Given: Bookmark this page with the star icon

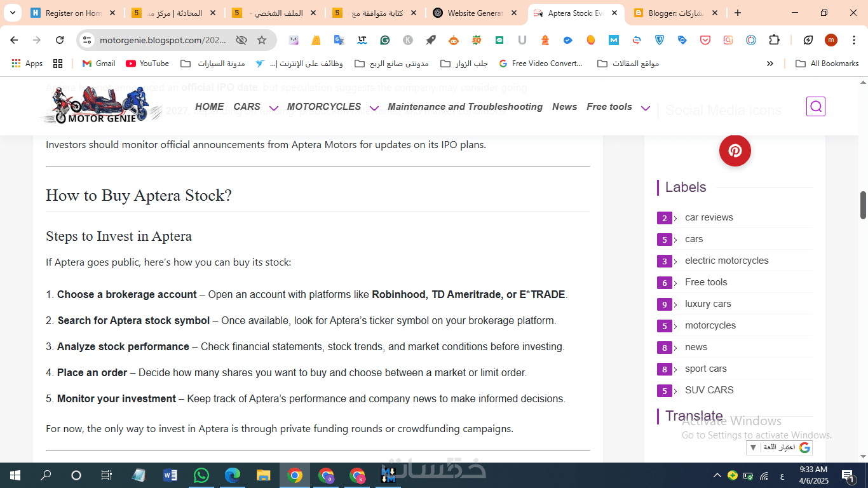Looking at the screenshot, I should click(262, 40).
